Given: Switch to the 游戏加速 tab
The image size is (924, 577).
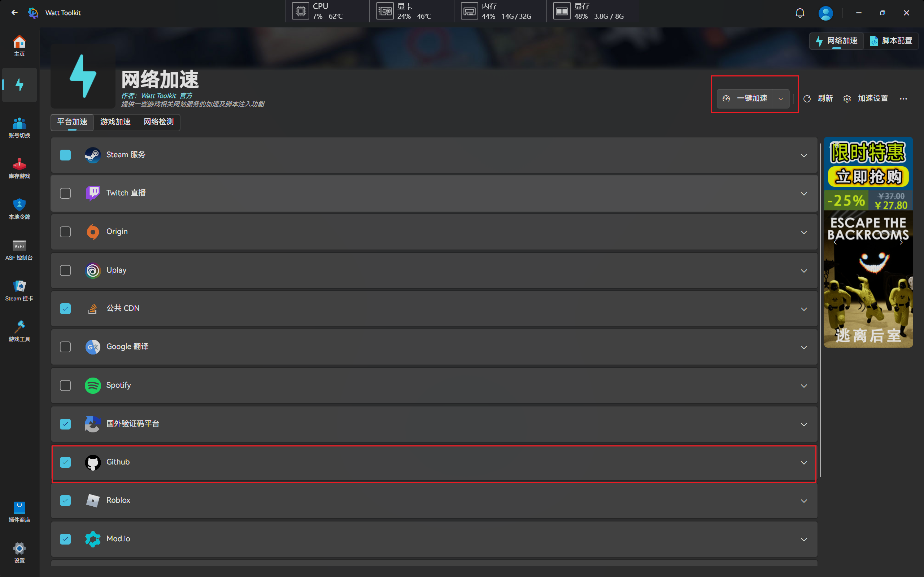Looking at the screenshot, I should (115, 122).
